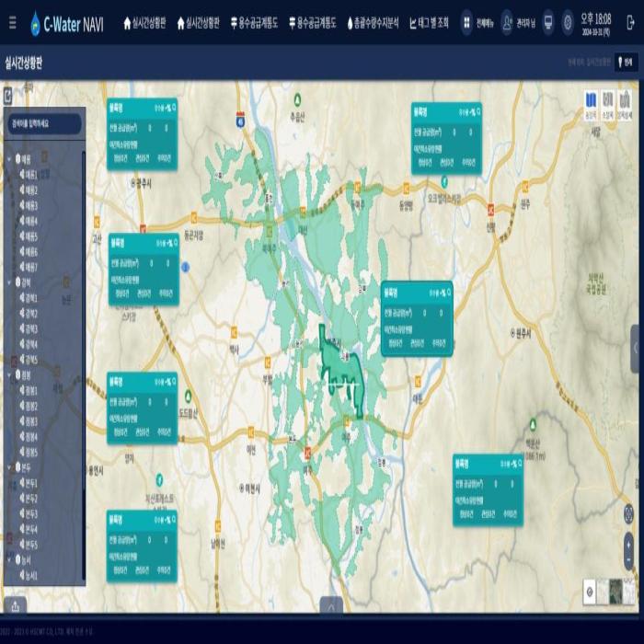The width and height of the screenshot is (644, 644).
Task: Click the logout icon beside the clock
Action: (630, 23)
